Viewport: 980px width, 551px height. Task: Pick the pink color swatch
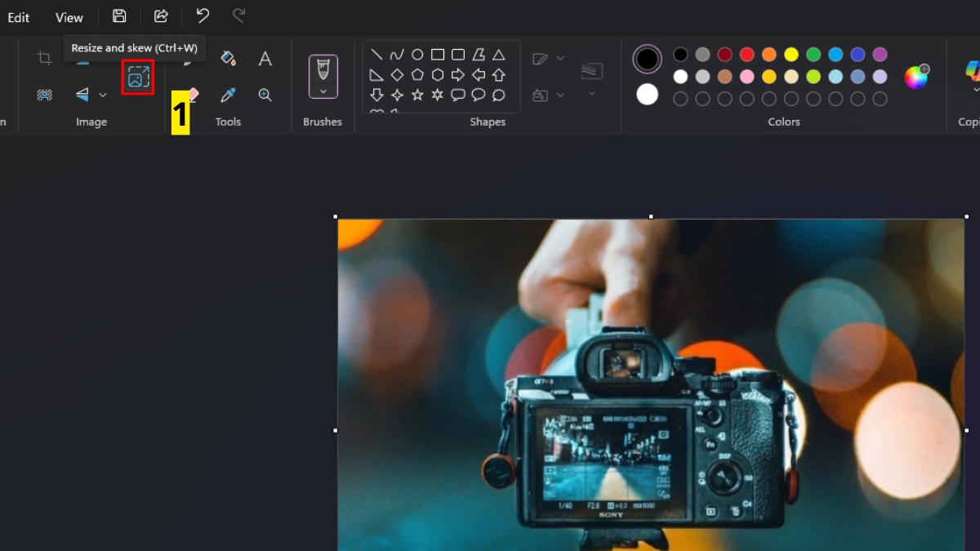(x=746, y=77)
